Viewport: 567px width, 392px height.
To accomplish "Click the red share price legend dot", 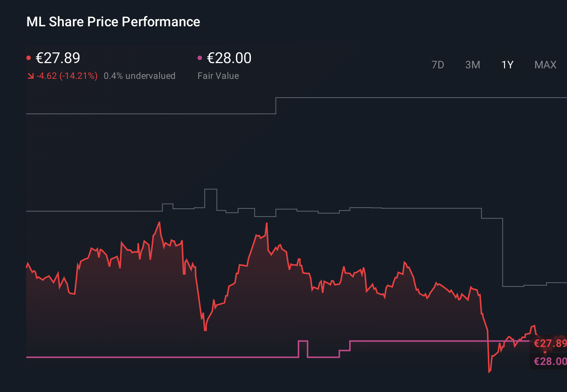I will [x=29, y=57].
